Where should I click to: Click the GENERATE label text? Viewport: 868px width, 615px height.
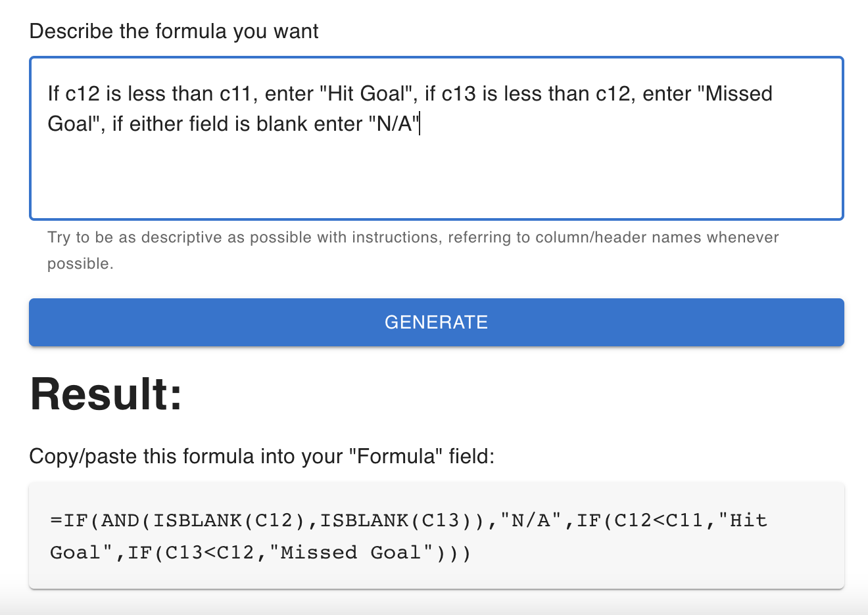pos(436,322)
